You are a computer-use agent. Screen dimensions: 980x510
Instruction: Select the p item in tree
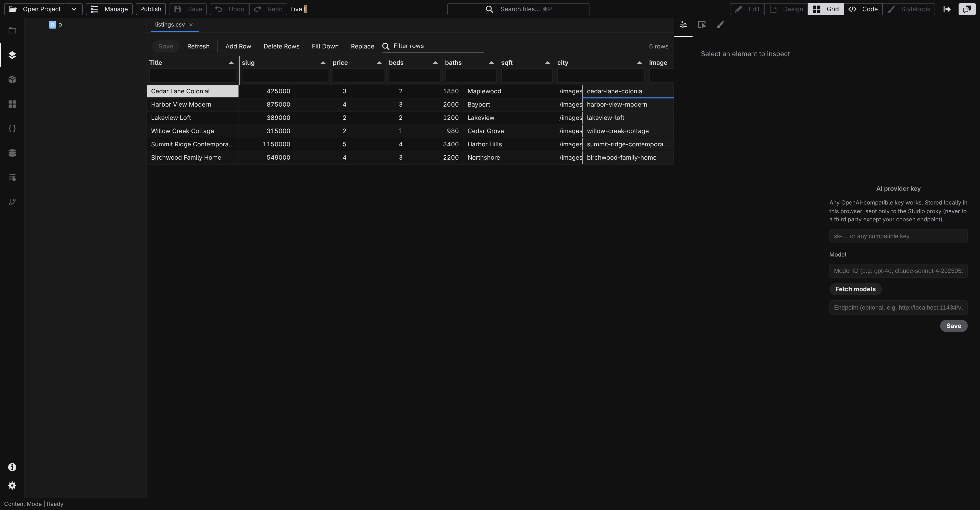point(60,25)
